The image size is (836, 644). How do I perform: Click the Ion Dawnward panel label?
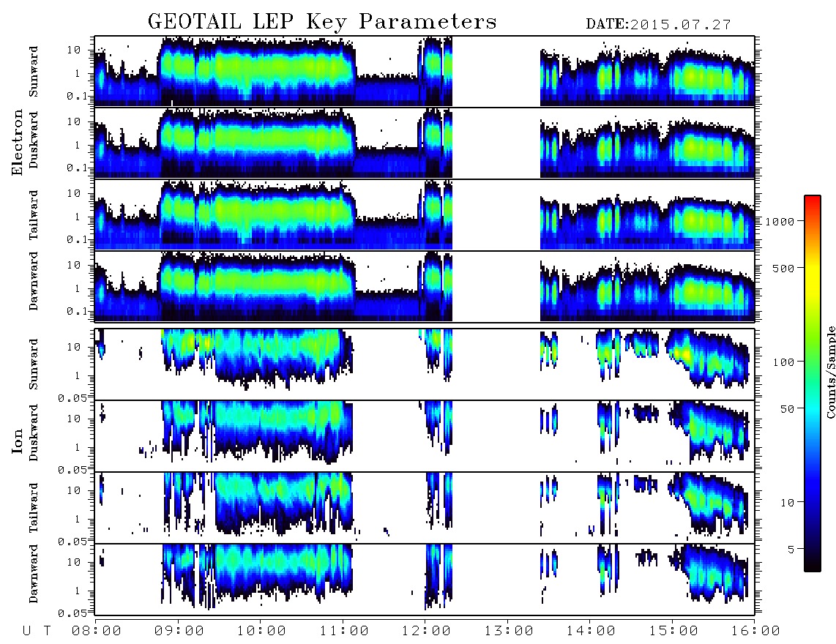tap(34, 574)
